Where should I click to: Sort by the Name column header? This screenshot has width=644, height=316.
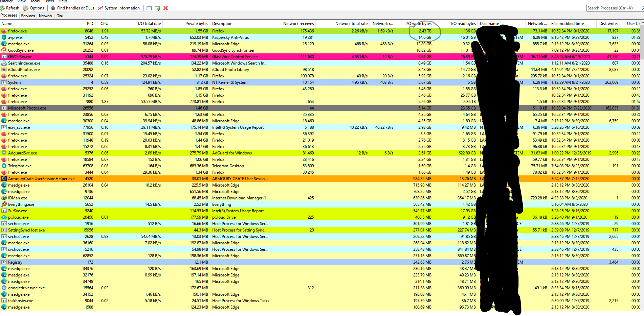coord(39,24)
